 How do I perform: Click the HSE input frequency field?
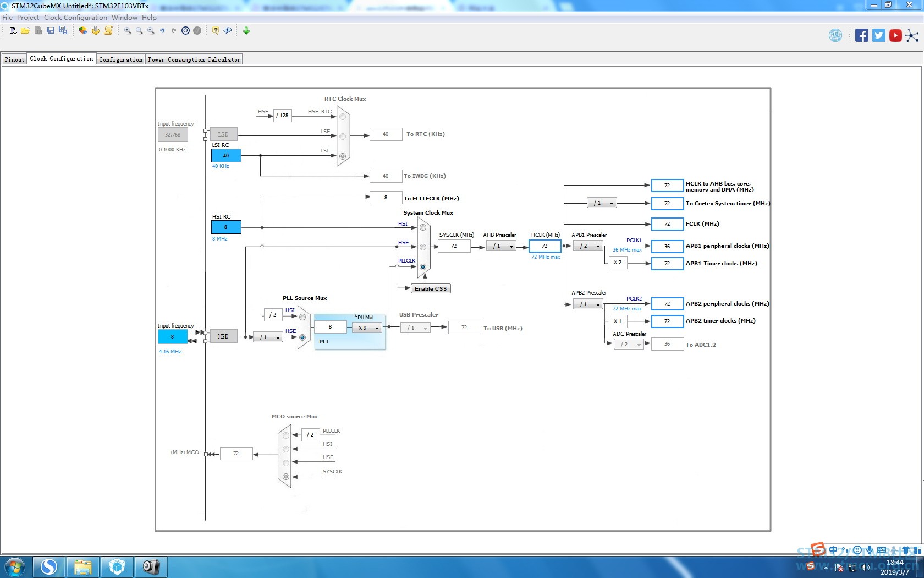click(x=173, y=336)
